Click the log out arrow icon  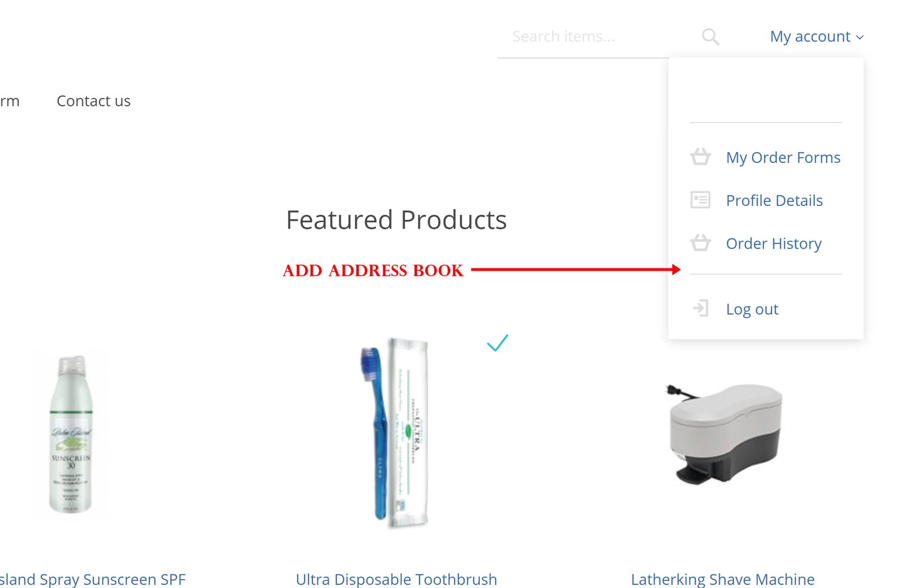(700, 309)
